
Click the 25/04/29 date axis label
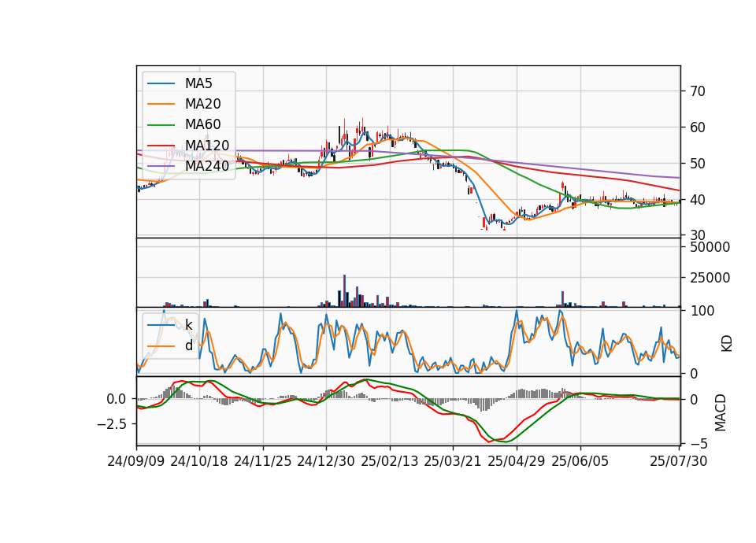click(517, 461)
